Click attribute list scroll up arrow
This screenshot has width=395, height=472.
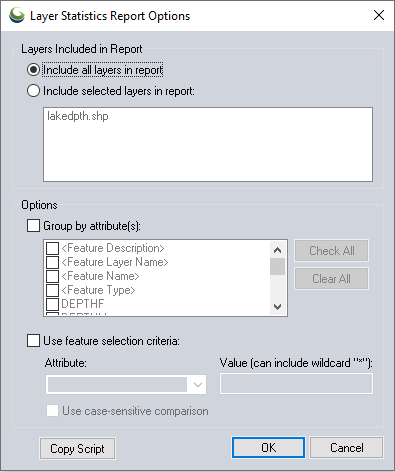(277, 250)
